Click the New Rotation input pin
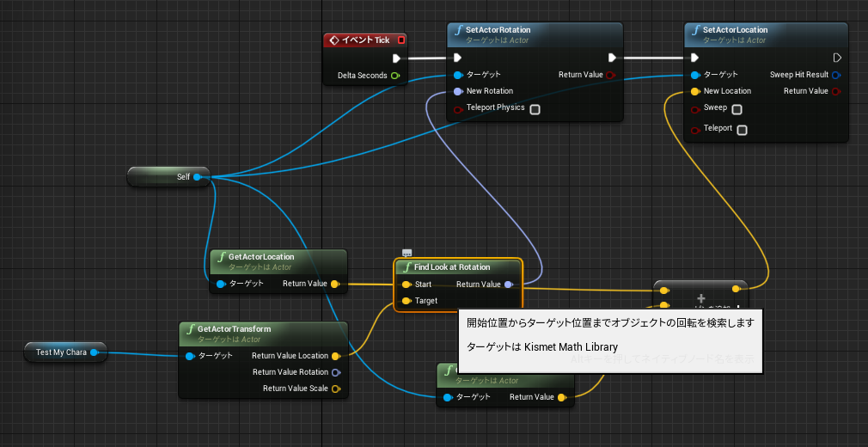 [458, 91]
